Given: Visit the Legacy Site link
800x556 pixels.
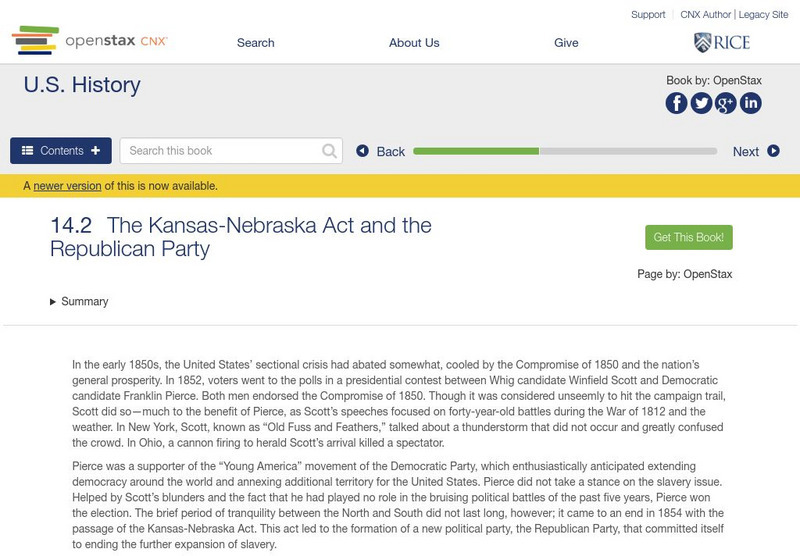Looking at the screenshot, I should (764, 15).
